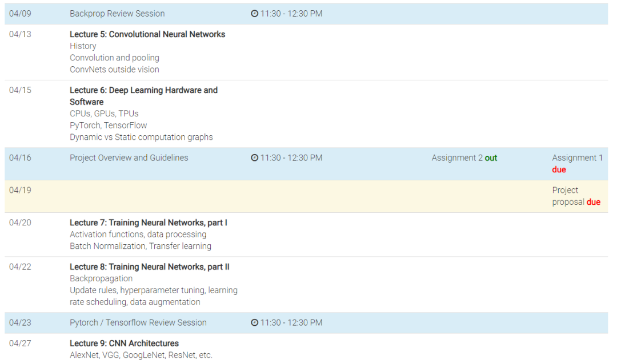Viewport: 617px width, 364px height.
Task: Click "rate scheduling, data augmentation" line
Action: [135, 302]
